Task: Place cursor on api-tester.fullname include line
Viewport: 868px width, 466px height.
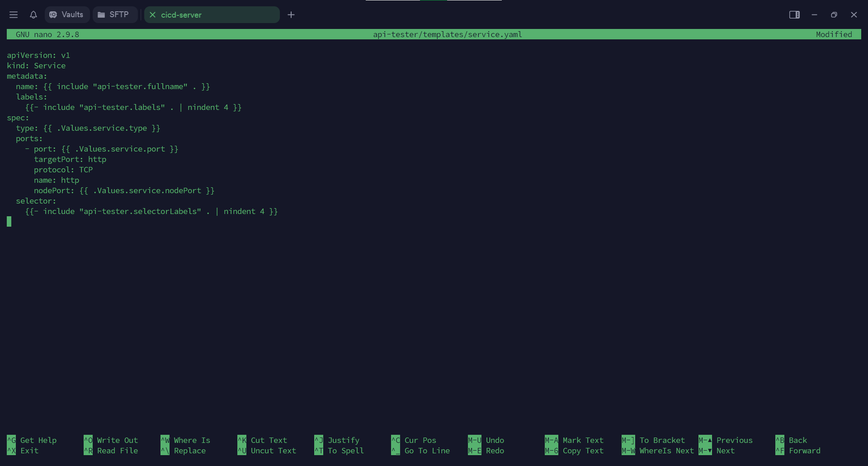Action: [113, 86]
